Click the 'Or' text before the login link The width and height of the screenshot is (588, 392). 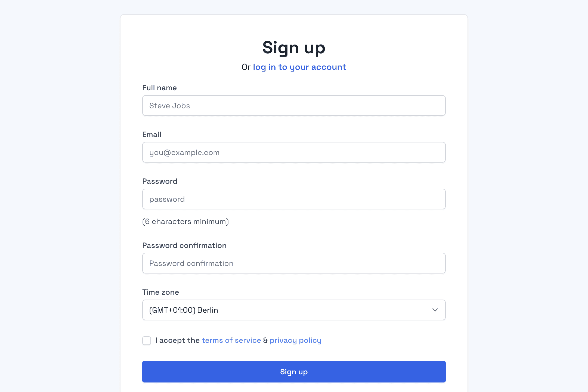click(246, 67)
